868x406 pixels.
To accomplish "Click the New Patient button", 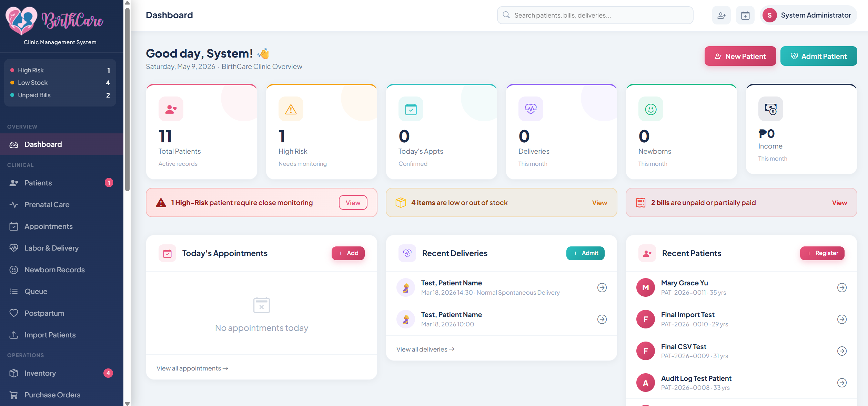I will click(740, 56).
